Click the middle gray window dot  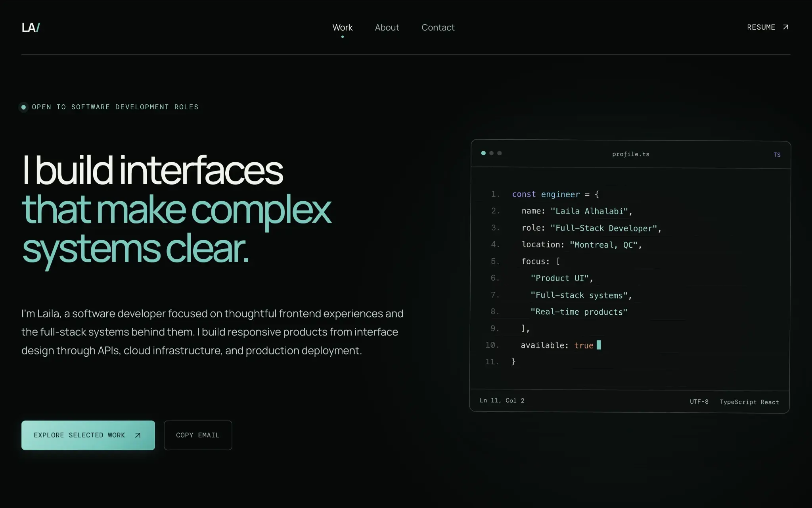tap(491, 153)
